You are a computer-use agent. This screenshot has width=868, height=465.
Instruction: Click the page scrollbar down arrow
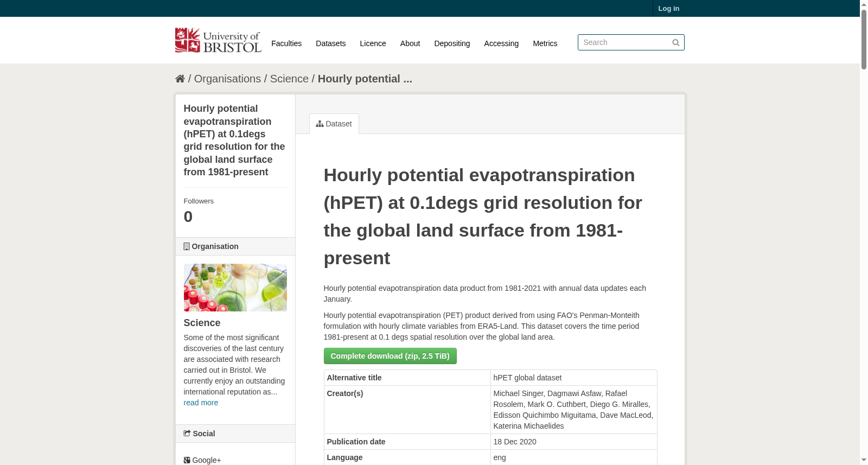864,461
